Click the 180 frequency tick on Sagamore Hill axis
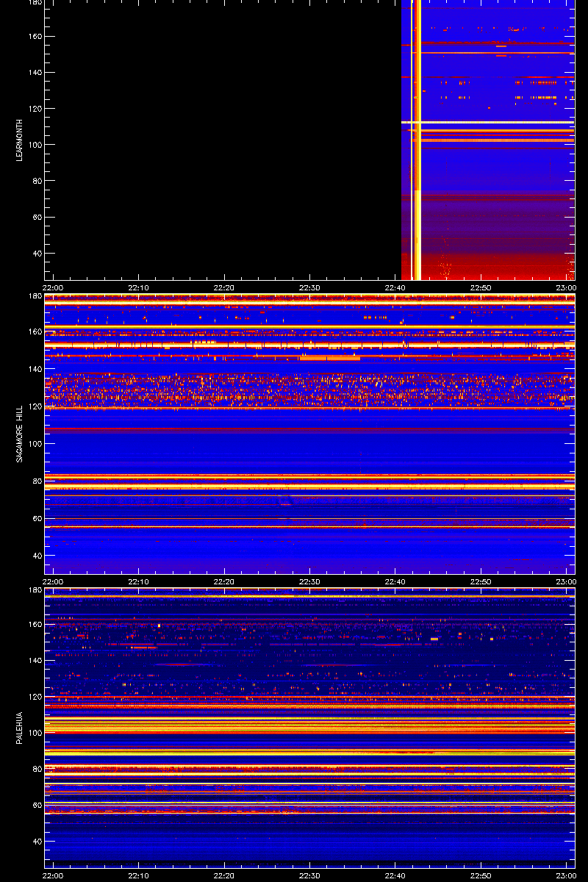The height and width of the screenshot is (882, 588). click(35, 296)
